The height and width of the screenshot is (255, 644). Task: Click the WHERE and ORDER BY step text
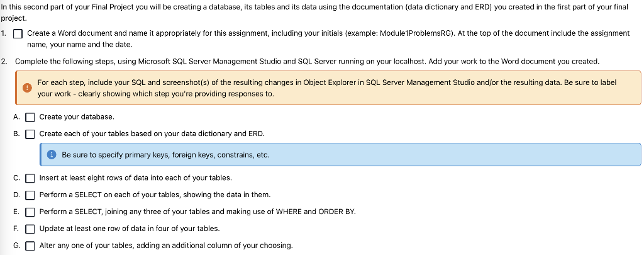pyautogui.click(x=197, y=212)
